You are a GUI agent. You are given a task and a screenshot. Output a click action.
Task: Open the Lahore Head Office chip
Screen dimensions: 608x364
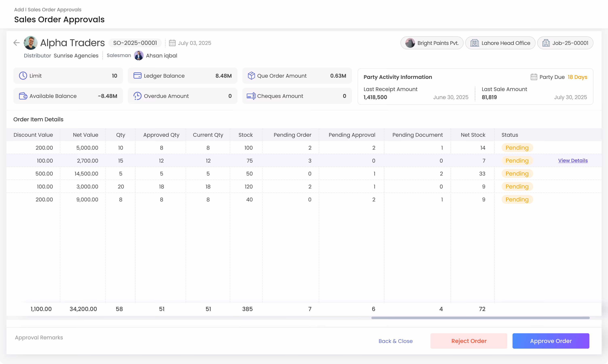(500, 43)
